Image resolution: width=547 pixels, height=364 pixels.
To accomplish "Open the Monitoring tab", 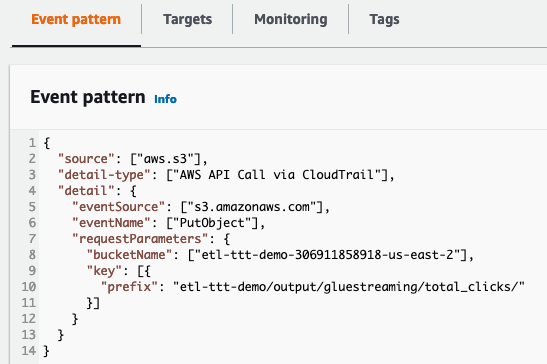I will click(x=291, y=20).
